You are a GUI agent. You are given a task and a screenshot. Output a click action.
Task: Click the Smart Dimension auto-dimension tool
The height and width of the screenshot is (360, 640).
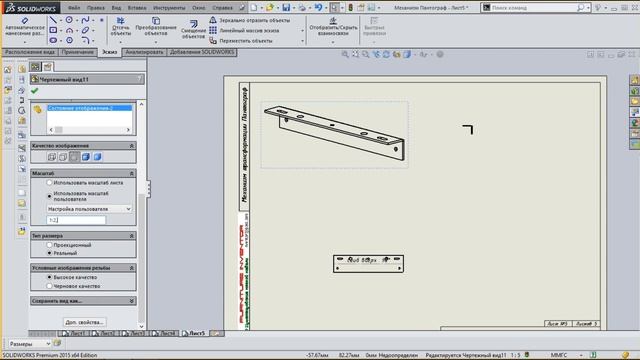tap(24, 27)
